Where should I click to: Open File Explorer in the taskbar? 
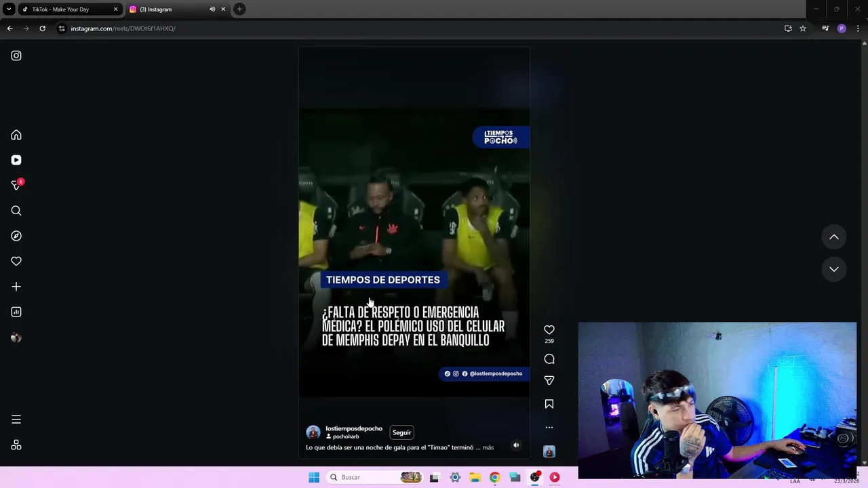pos(475,477)
